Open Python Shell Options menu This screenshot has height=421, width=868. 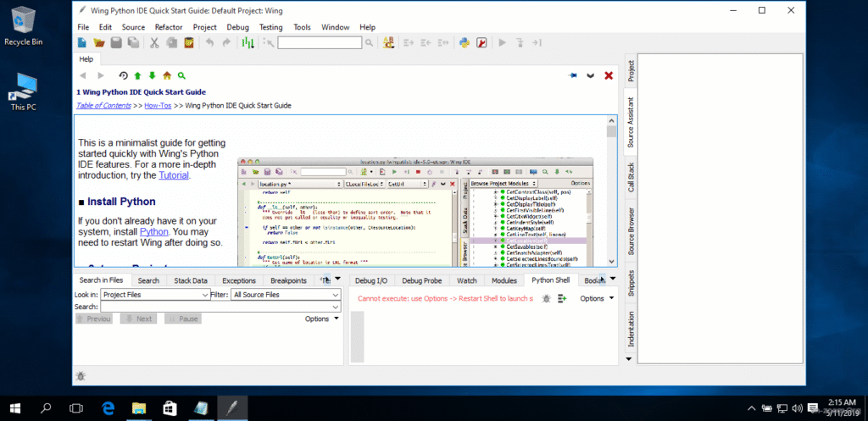(x=597, y=298)
